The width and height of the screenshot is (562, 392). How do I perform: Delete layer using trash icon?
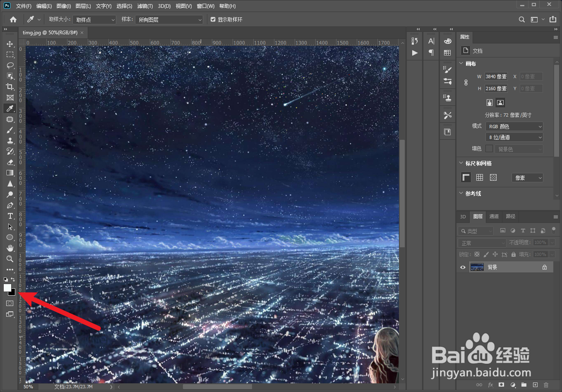[x=546, y=385]
